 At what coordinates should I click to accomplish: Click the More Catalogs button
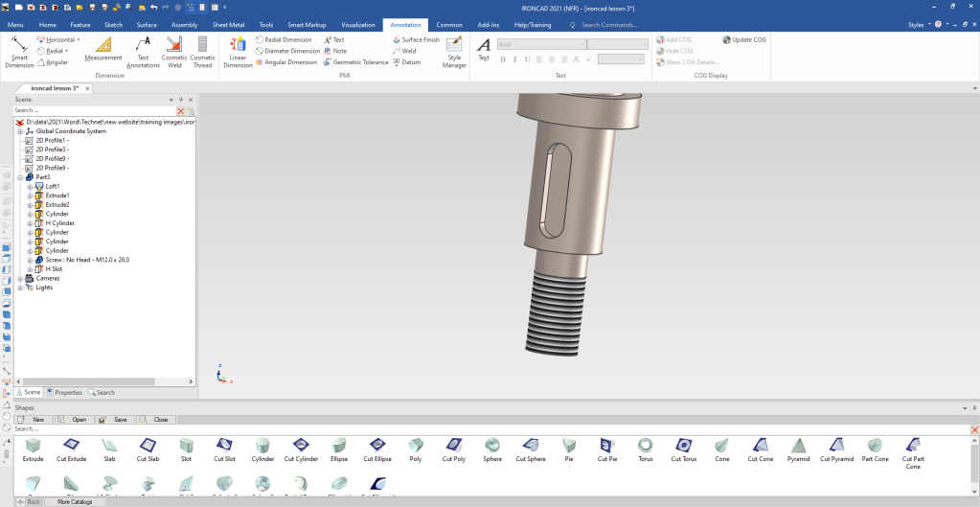coord(75,501)
